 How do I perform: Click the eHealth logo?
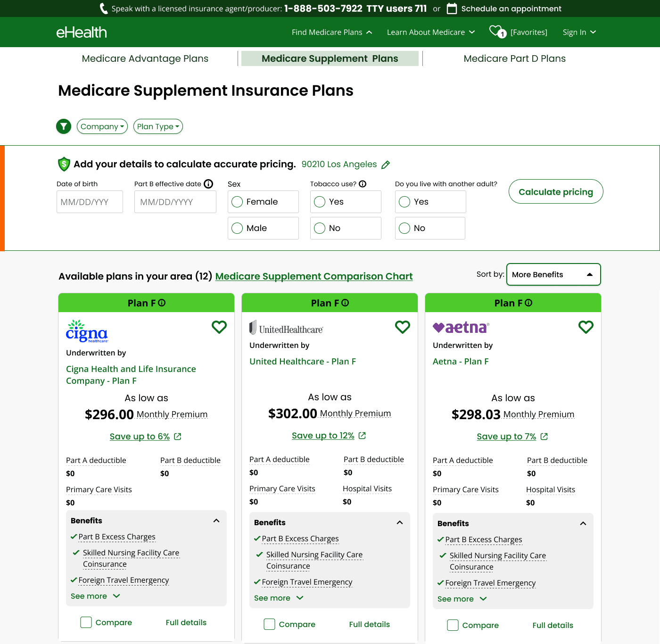pos(82,32)
